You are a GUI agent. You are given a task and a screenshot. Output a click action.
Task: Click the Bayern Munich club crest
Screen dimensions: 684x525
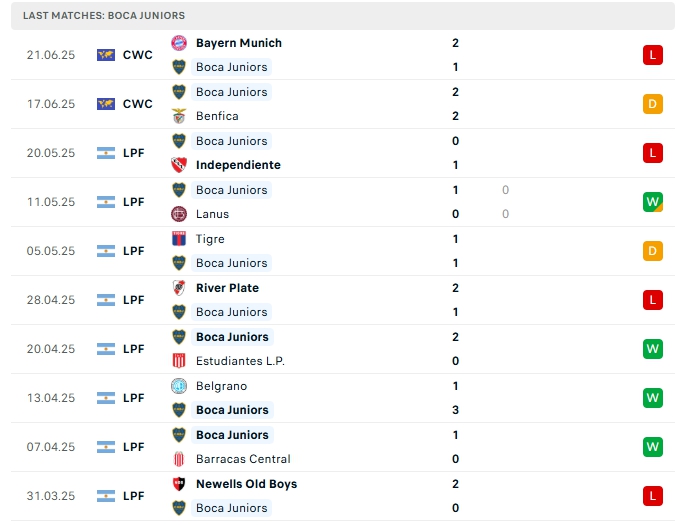pos(179,43)
